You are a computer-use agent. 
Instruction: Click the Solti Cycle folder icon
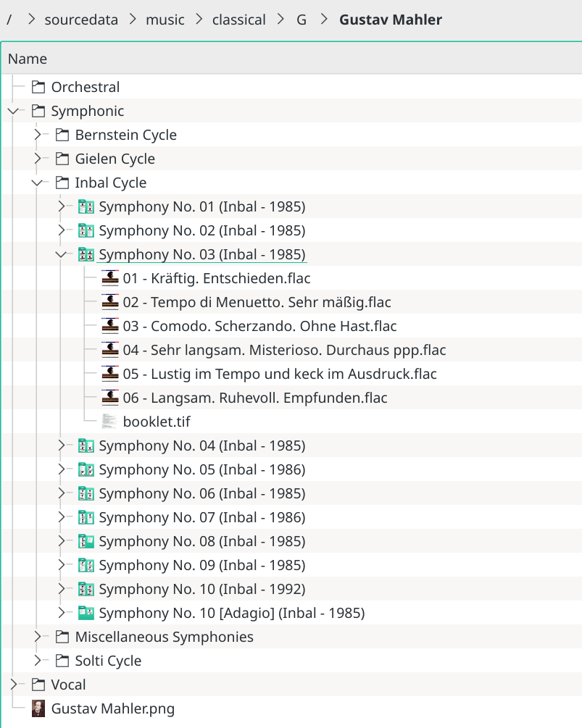62,661
